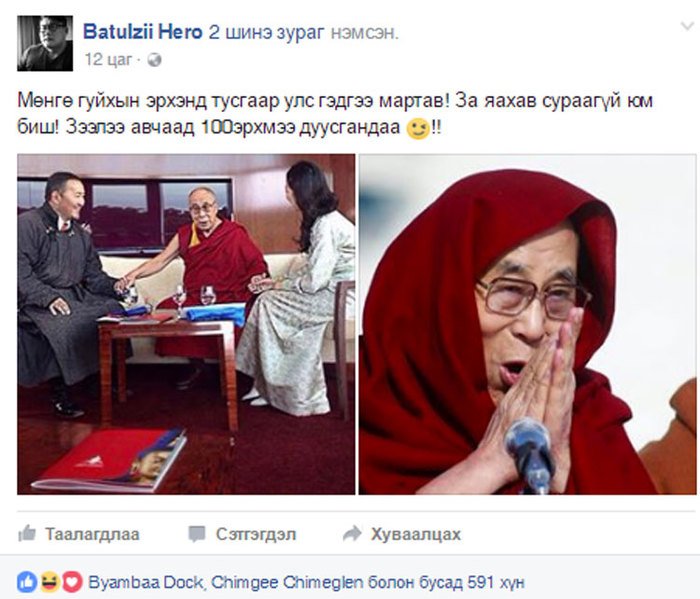This screenshot has width=700, height=599.
Task: Open Byambaa Dock's profile link
Action: coord(145,582)
